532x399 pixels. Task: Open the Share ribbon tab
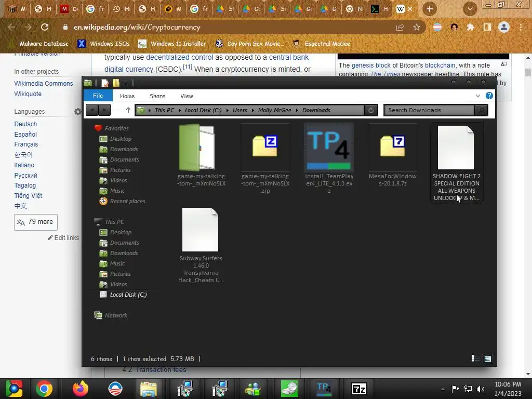157,96
